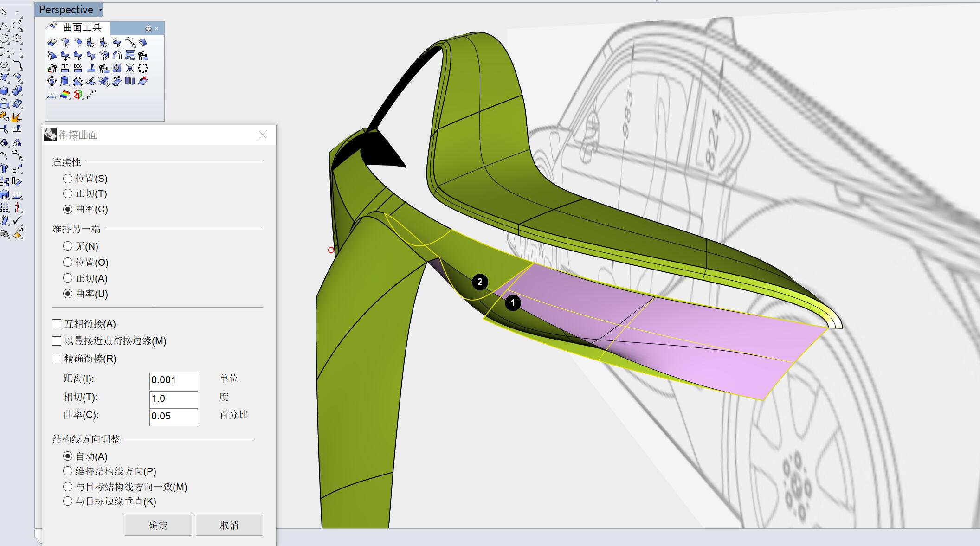The height and width of the screenshot is (546, 980).
Task: Select the Text object tool
Action: point(5,168)
